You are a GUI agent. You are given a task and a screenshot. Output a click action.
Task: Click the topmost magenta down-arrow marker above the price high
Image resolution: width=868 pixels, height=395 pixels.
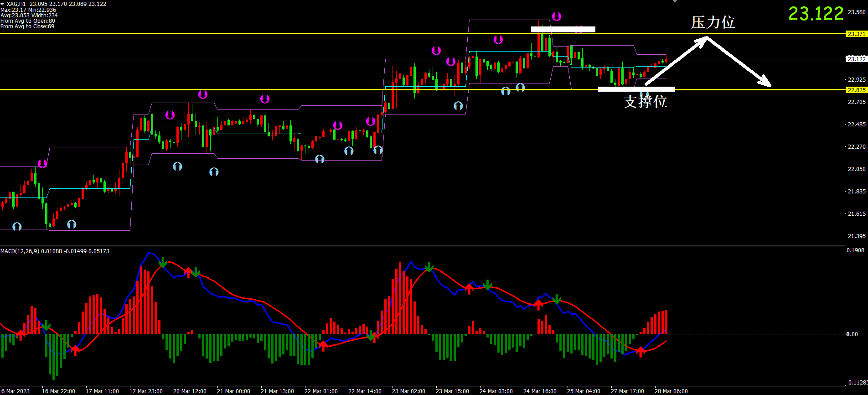(x=556, y=16)
